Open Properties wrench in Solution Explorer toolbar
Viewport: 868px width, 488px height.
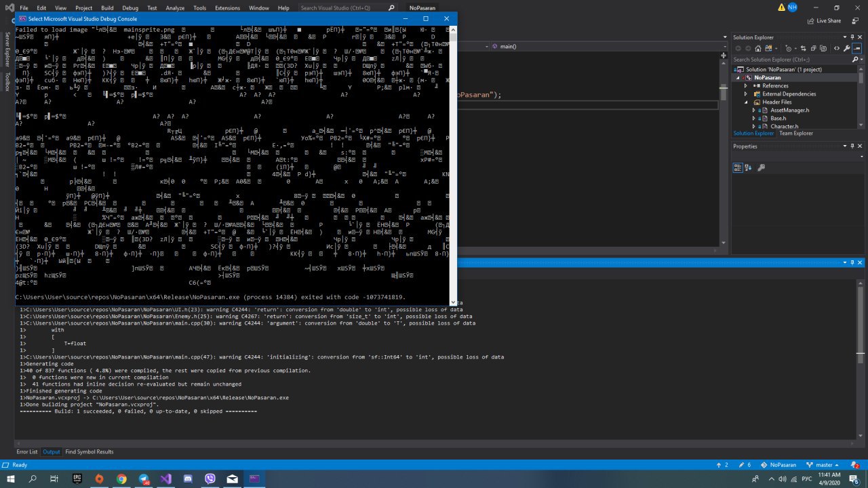(847, 48)
